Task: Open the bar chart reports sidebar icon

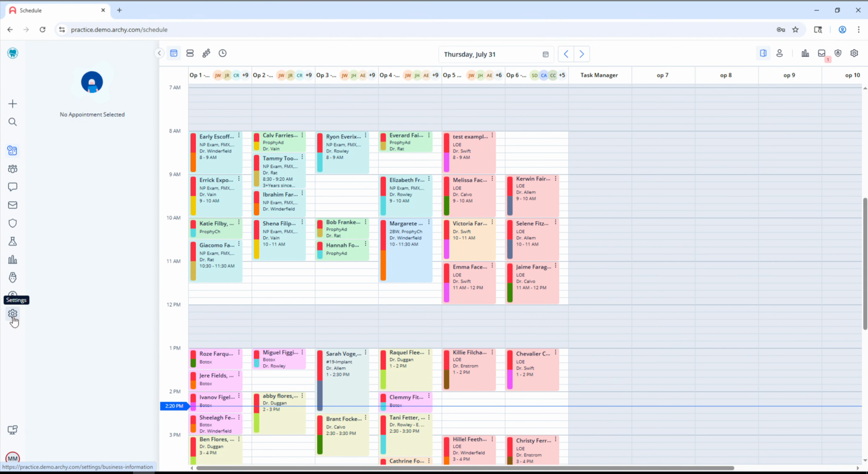Action: (x=12, y=259)
